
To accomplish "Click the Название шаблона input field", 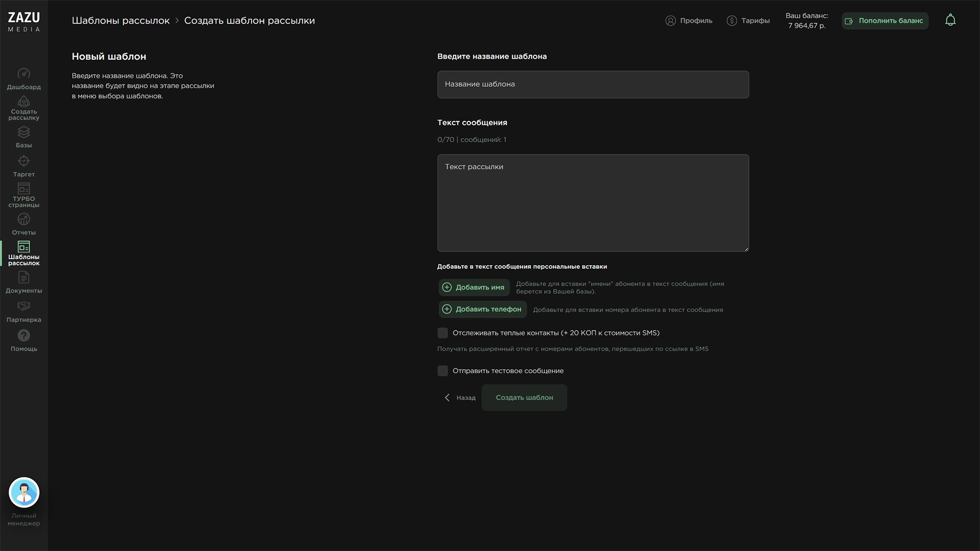I will [593, 85].
